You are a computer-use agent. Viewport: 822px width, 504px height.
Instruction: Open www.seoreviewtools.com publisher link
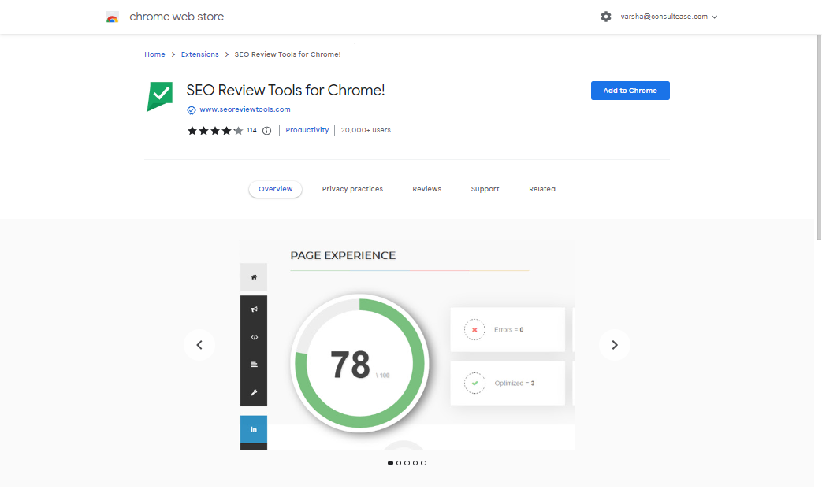(x=245, y=109)
